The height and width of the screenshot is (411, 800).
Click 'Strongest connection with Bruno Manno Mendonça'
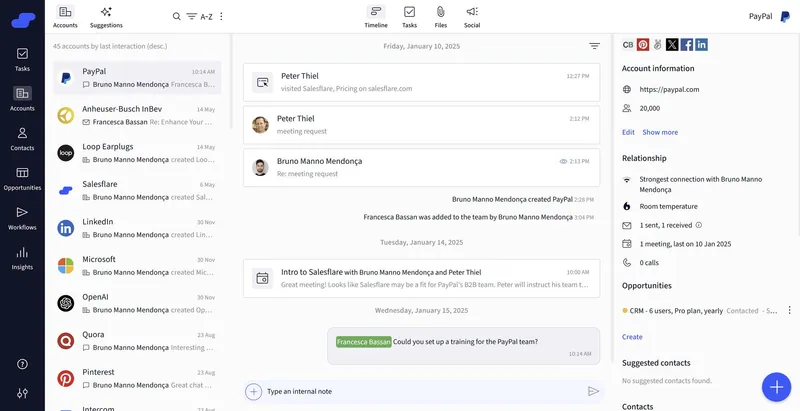[x=701, y=184]
